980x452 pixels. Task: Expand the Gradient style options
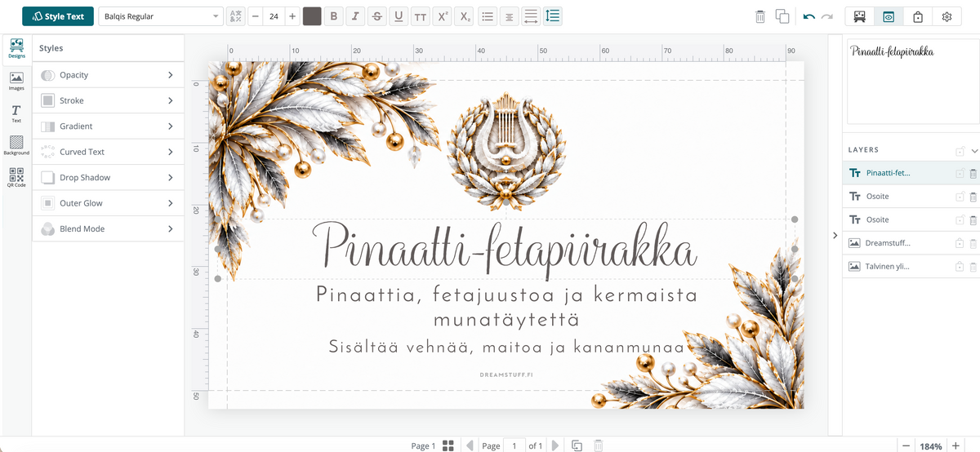108,126
